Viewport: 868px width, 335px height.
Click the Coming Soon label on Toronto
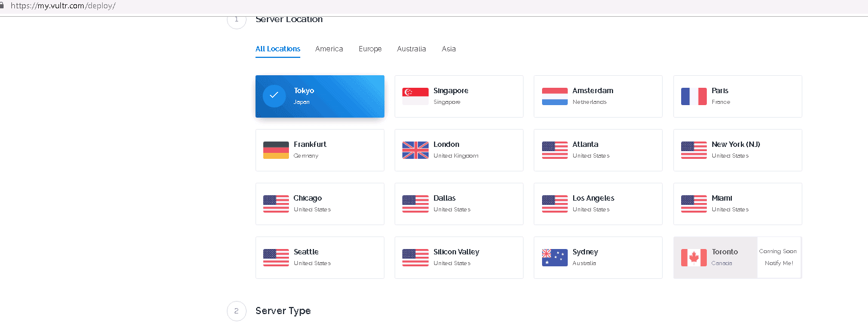pyautogui.click(x=778, y=251)
